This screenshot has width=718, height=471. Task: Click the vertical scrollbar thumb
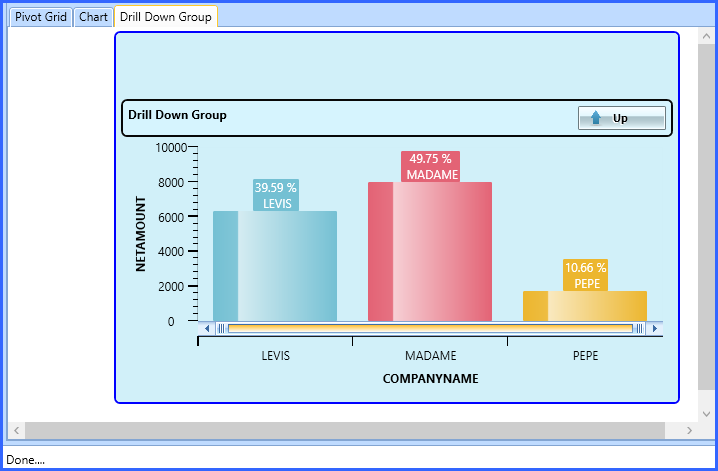705,217
